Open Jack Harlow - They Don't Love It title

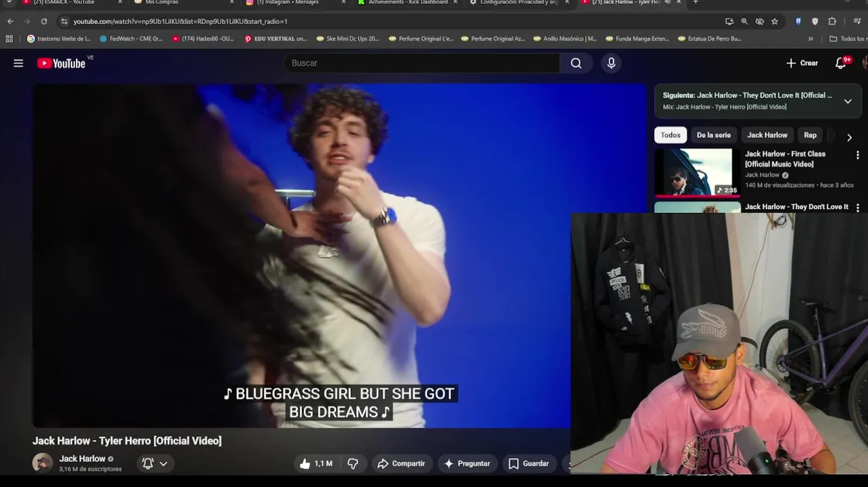click(x=796, y=207)
